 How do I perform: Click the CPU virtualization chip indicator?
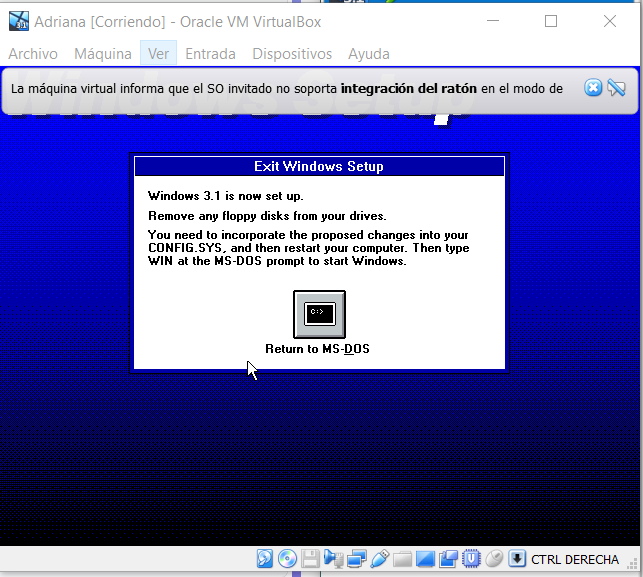point(471,559)
